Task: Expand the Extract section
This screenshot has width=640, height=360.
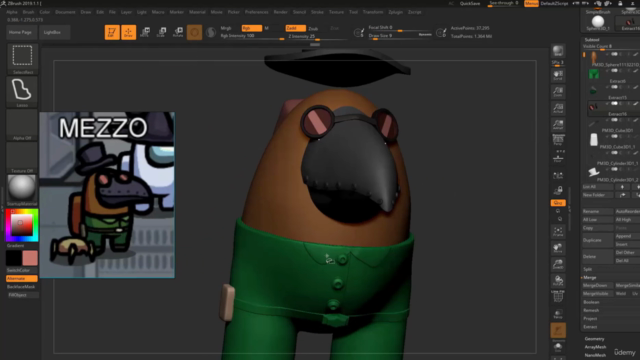Action: [x=590, y=327]
